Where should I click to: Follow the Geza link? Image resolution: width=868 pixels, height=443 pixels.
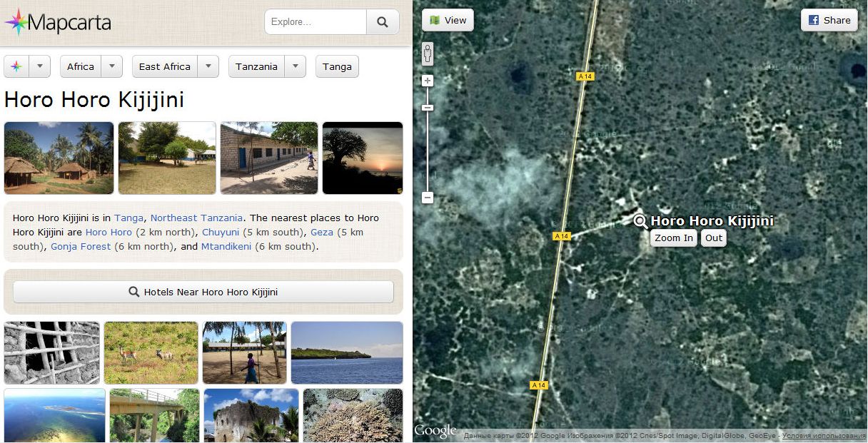[322, 232]
